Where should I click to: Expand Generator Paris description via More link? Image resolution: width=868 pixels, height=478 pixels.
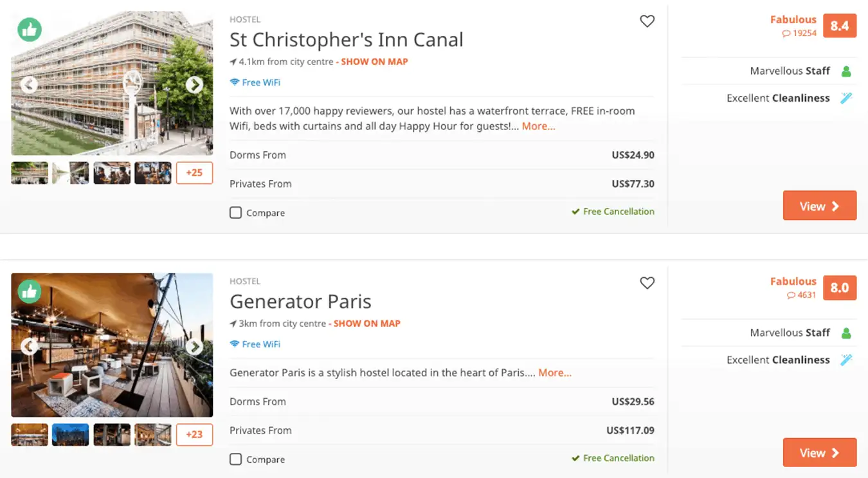[x=554, y=372]
